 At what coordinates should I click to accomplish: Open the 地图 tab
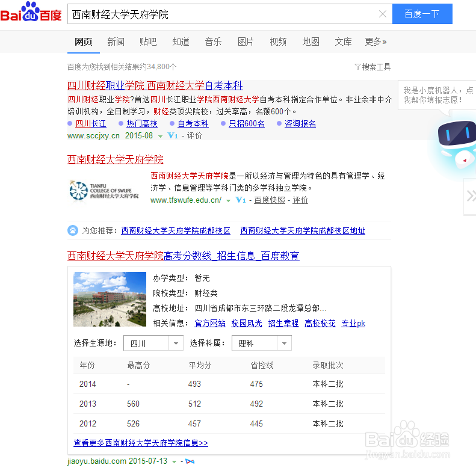tap(311, 42)
